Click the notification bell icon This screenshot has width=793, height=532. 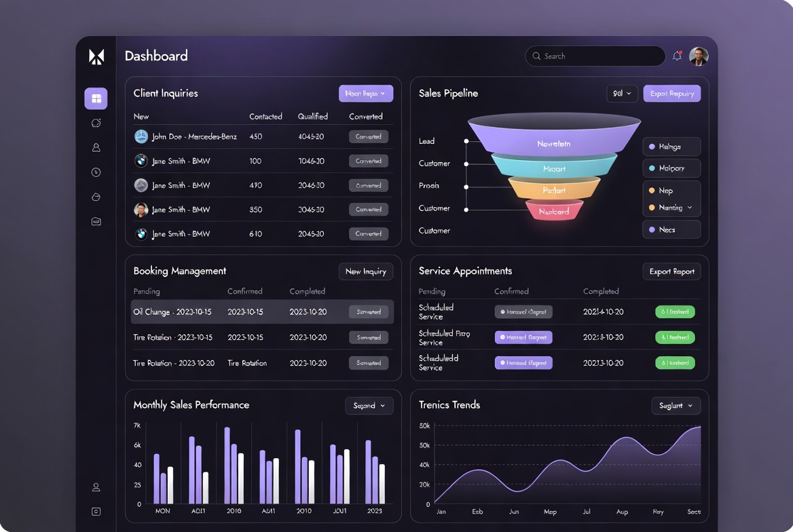click(x=677, y=56)
